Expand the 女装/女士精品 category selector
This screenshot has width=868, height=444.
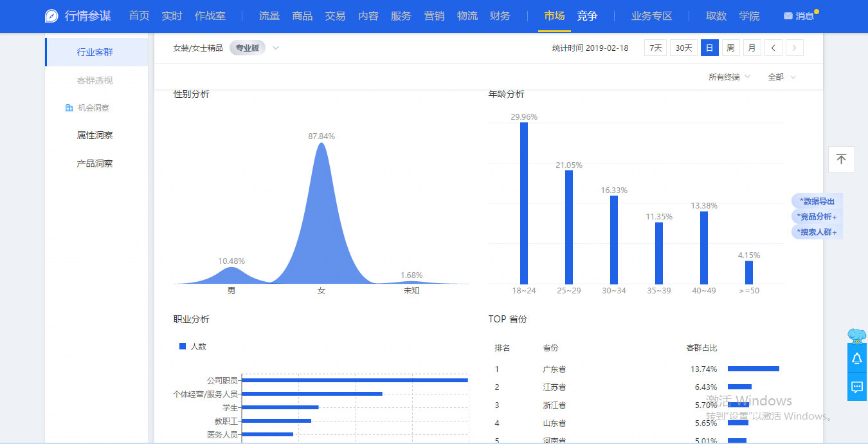tap(275, 48)
